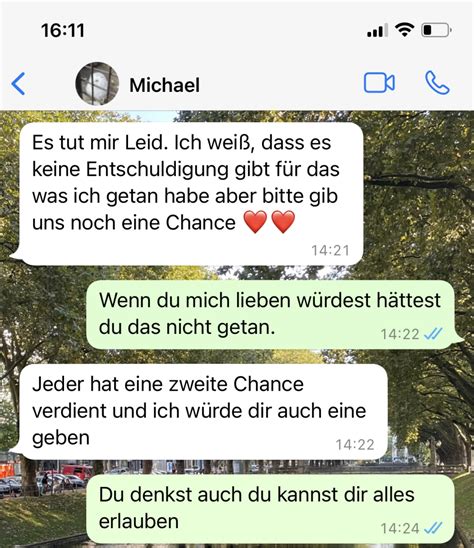Image resolution: width=474 pixels, height=548 pixels.
Task: Tap the Wi-Fi status icon
Action: tap(404, 30)
